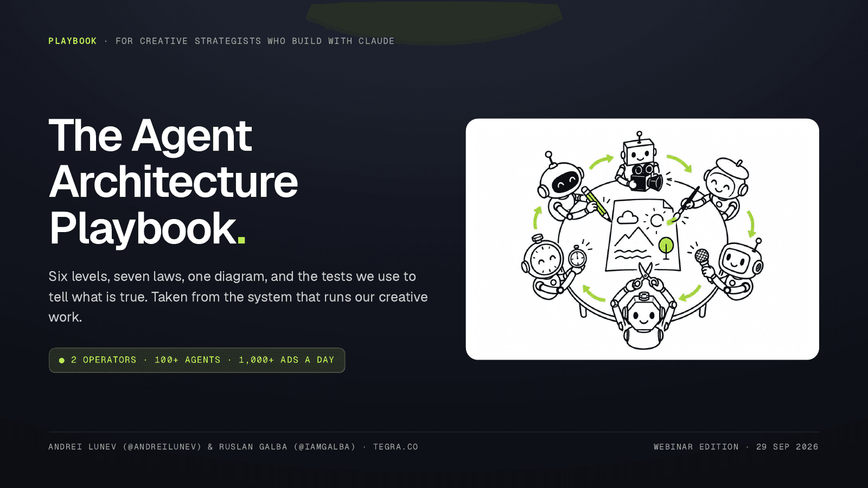Click the '2 operators · 100+ agents' badge
Image resolution: width=868 pixels, height=488 pixels.
pos(197,360)
